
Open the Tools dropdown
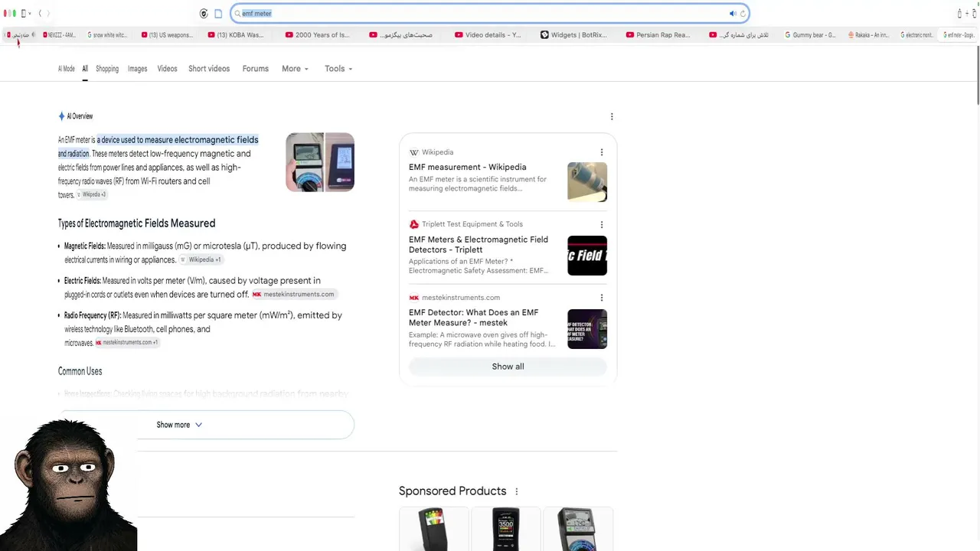pyautogui.click(x=338, y=69)
